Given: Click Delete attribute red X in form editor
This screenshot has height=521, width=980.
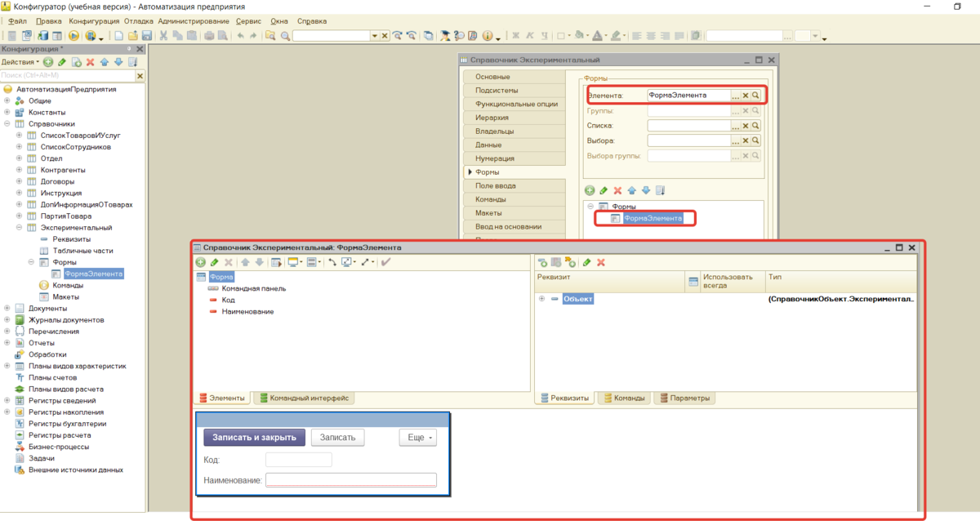Looking at the screenshot, I should pos(600,262).
